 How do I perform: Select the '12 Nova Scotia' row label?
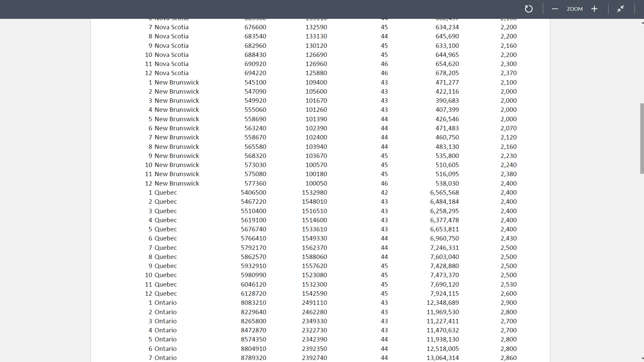[x=167, y=73]
